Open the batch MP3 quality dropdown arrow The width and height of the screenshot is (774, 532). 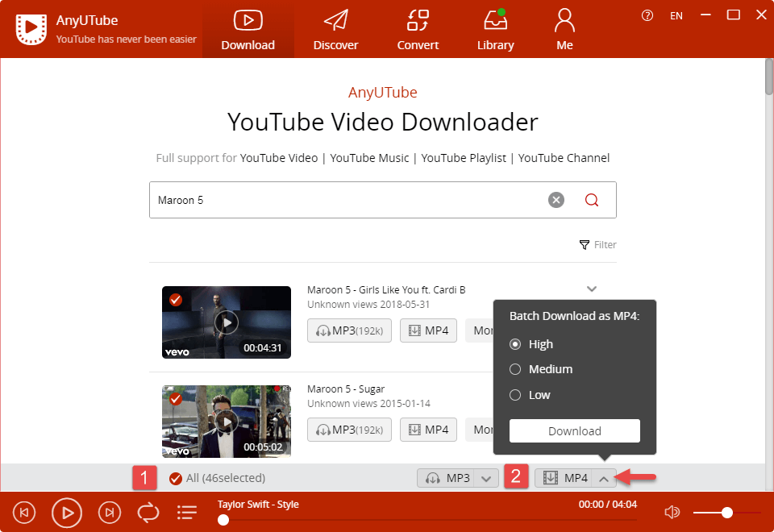click(x=486, y=478)
